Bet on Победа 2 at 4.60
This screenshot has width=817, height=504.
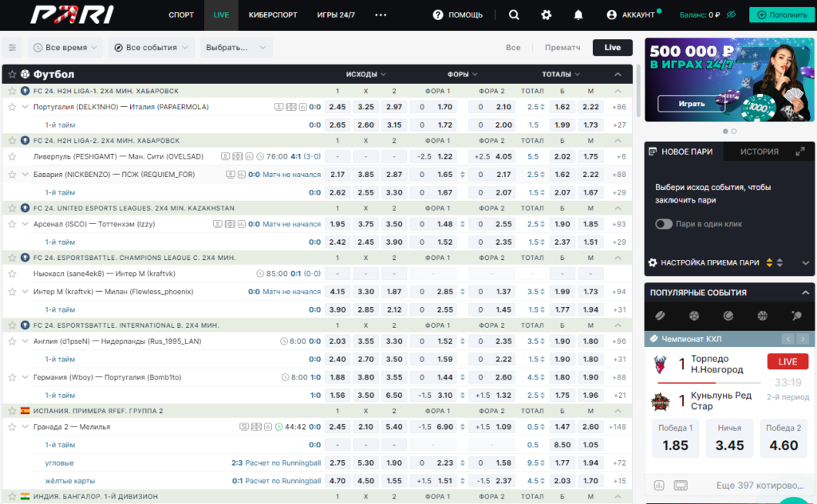click(x=783, y=439)
